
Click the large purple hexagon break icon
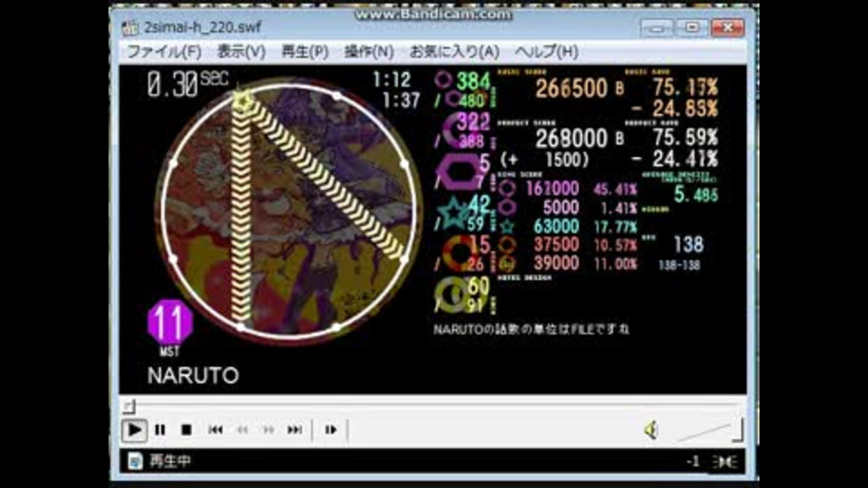tap(458, 172)
